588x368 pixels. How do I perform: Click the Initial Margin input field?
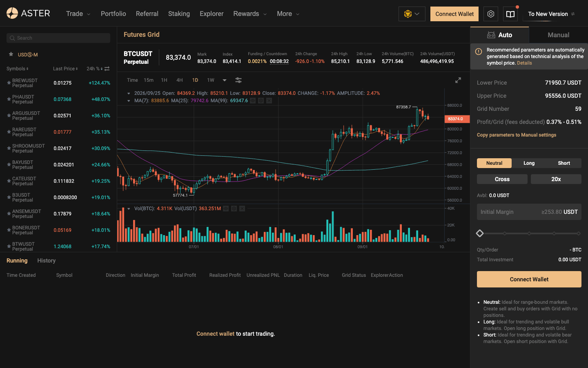529,212
